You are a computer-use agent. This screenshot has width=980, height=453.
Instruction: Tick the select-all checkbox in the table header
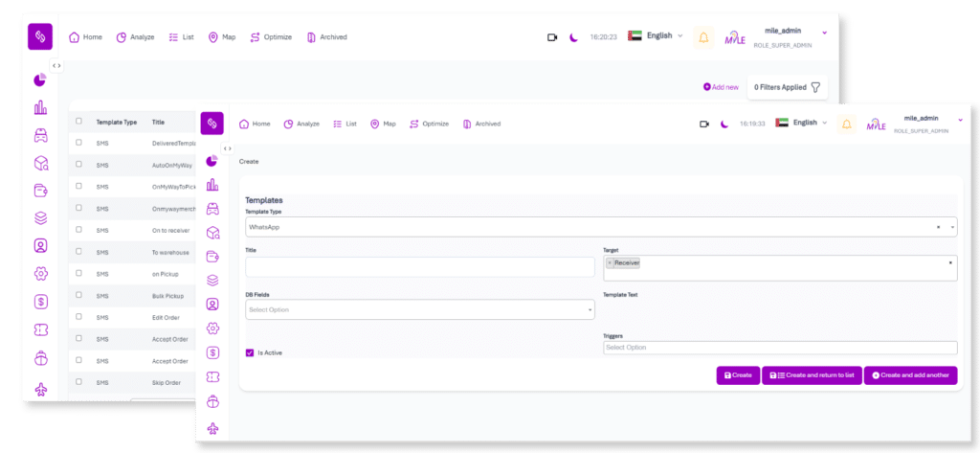tap(78, 122)
